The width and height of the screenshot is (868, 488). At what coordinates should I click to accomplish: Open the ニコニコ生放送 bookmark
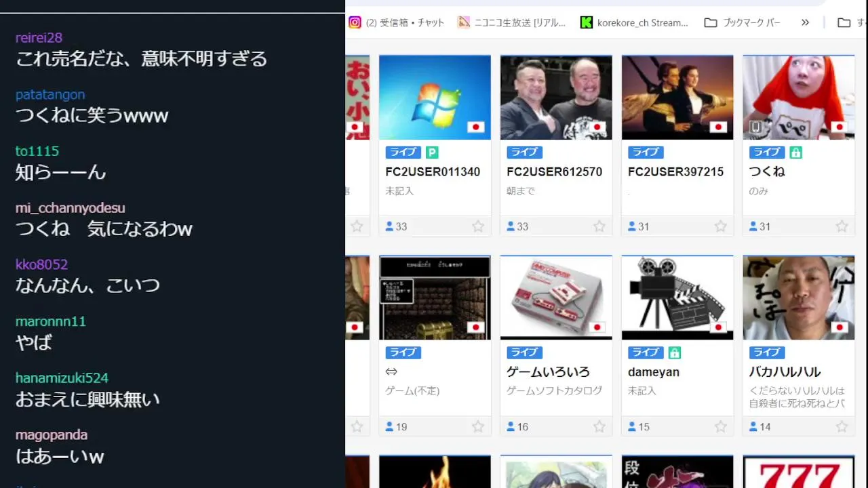point(511,22)
